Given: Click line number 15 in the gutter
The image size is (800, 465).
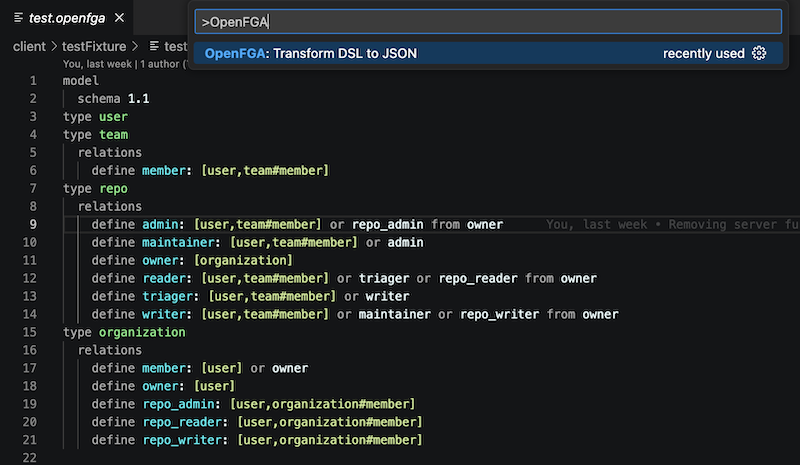Looking at the screenshot, I should coord(30,332).
